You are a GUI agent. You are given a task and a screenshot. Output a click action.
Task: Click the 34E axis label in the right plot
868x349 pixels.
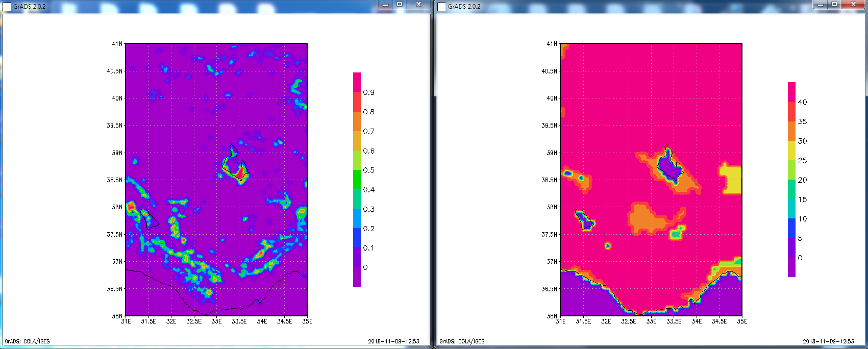point(697,321)
